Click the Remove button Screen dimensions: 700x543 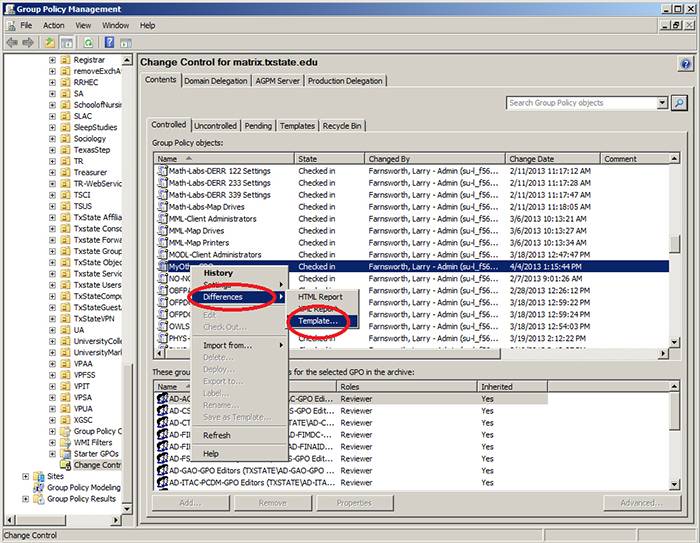[273, 503]
